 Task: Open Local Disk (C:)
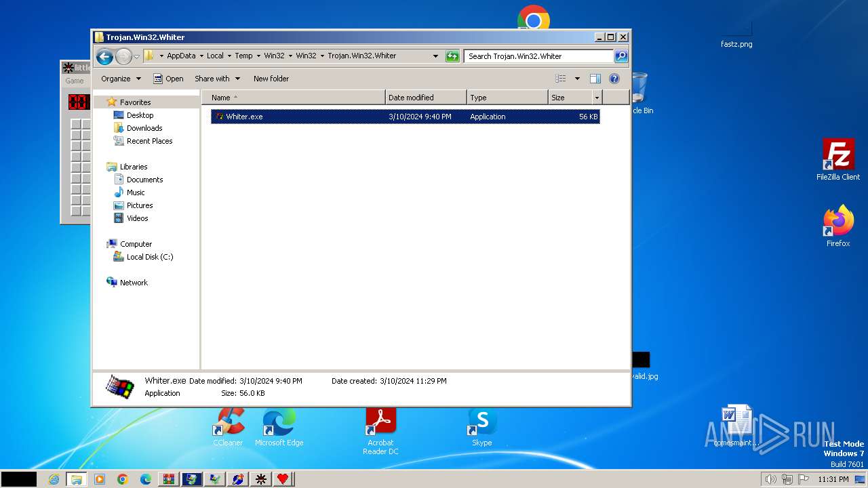(x=149, y=257)
